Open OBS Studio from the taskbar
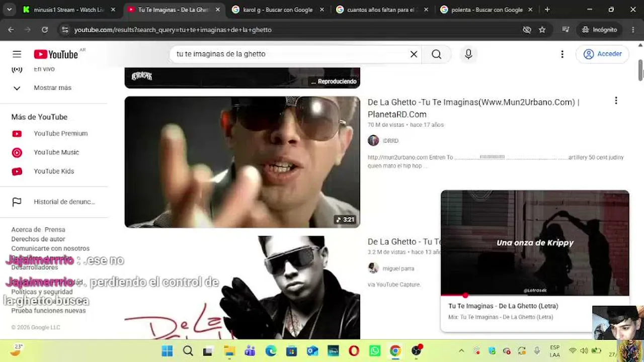Viewport: 644px width, 362px height. click(416, 351)
